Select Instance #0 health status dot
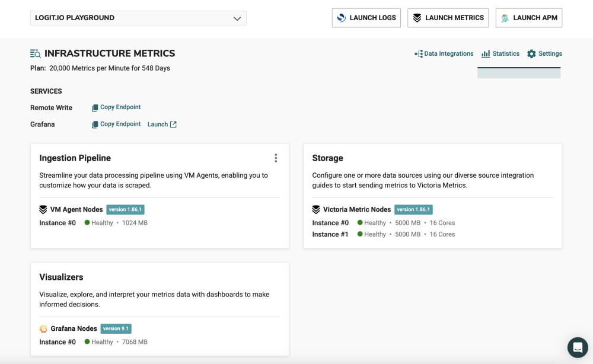The height and width of the screenshot is (364, 593). click(x=88, y=222)
